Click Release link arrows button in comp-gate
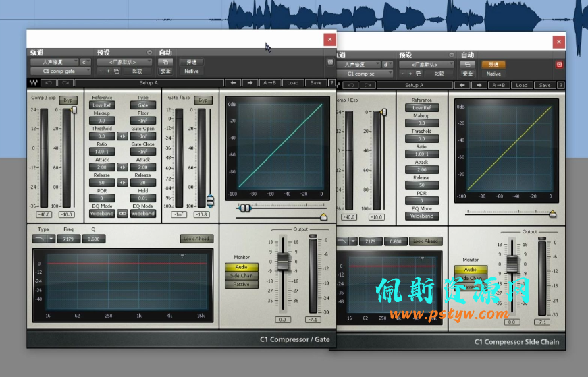Image resolution: width=588 pixels, height=377 pixels. 122,183
